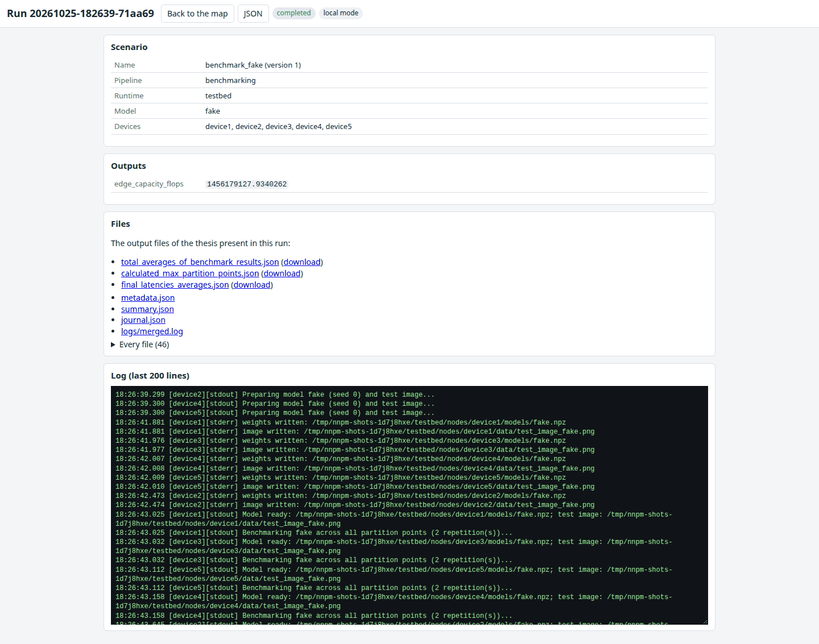Image resolution: width=819 pixels, height=644 pixels.
Task: Click the edge_capacity_flops output value
Action: (x=247, y=184)
